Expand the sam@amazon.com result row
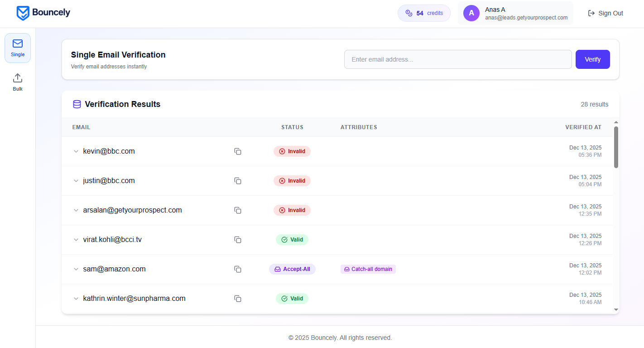 (x=76, y=269)
